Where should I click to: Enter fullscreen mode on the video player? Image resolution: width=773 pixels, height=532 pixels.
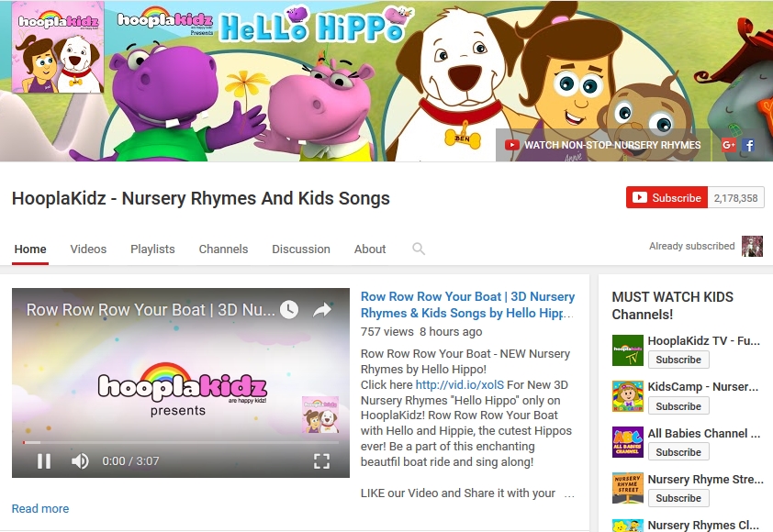321,461
